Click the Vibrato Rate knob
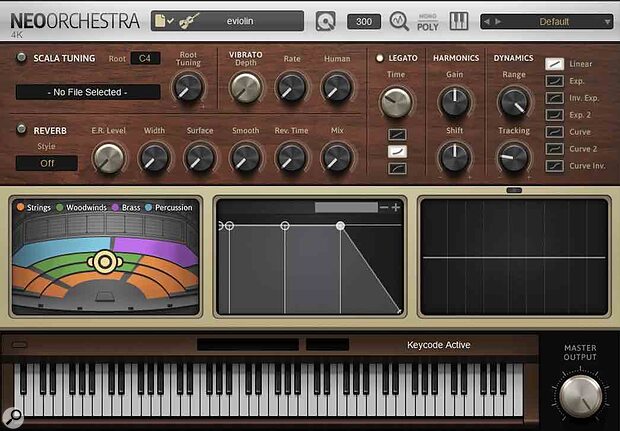620x431 pixels. [291, 87]
